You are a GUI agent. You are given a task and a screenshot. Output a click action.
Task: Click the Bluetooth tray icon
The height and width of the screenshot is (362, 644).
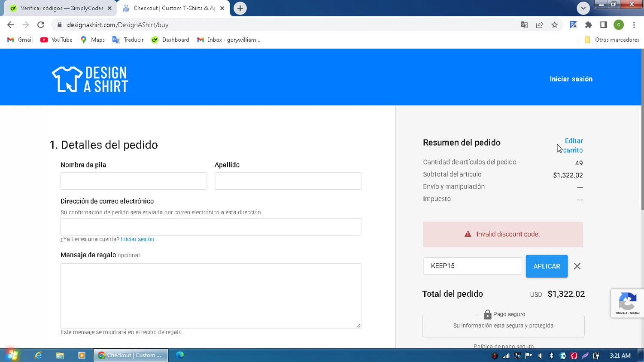coord(551,356)
